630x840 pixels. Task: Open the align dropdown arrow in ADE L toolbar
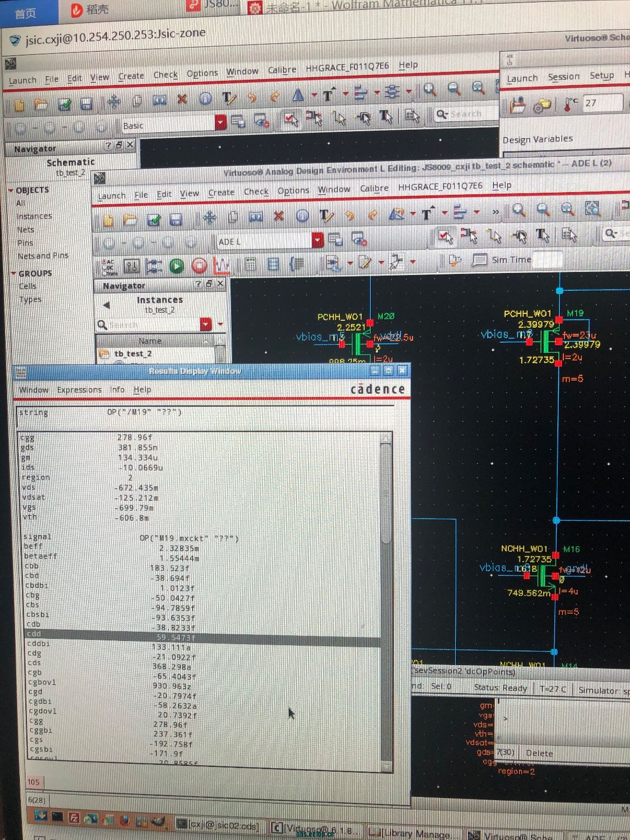tap(477, 212)
